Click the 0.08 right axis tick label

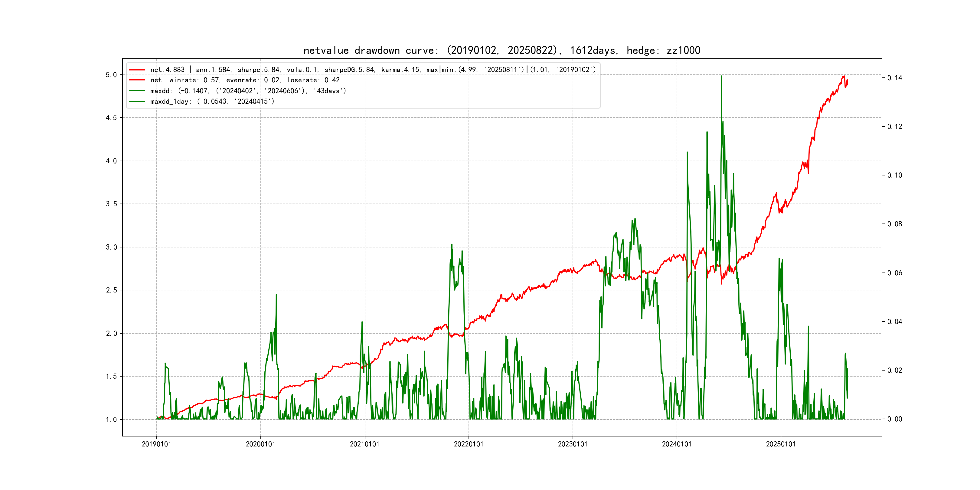(894, 224)
